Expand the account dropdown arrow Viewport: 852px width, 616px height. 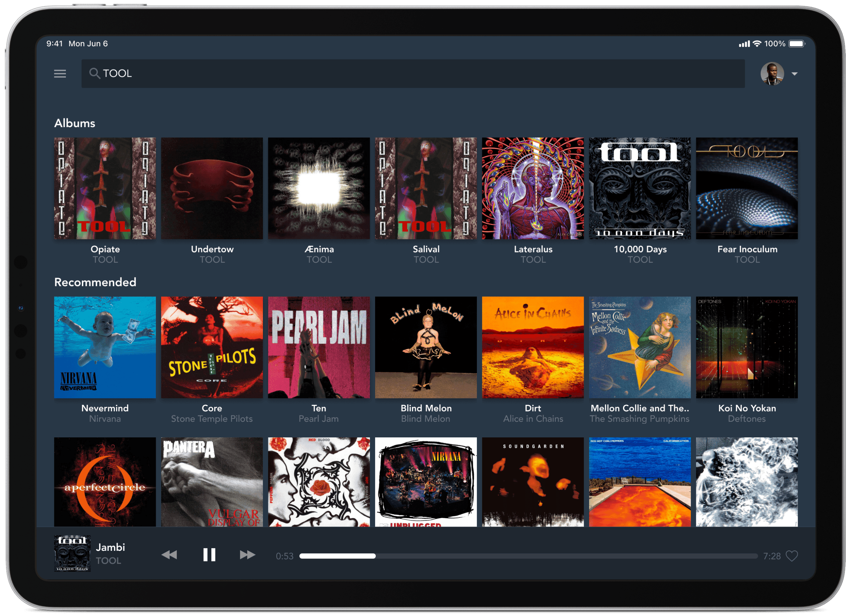tap(794, 74)
